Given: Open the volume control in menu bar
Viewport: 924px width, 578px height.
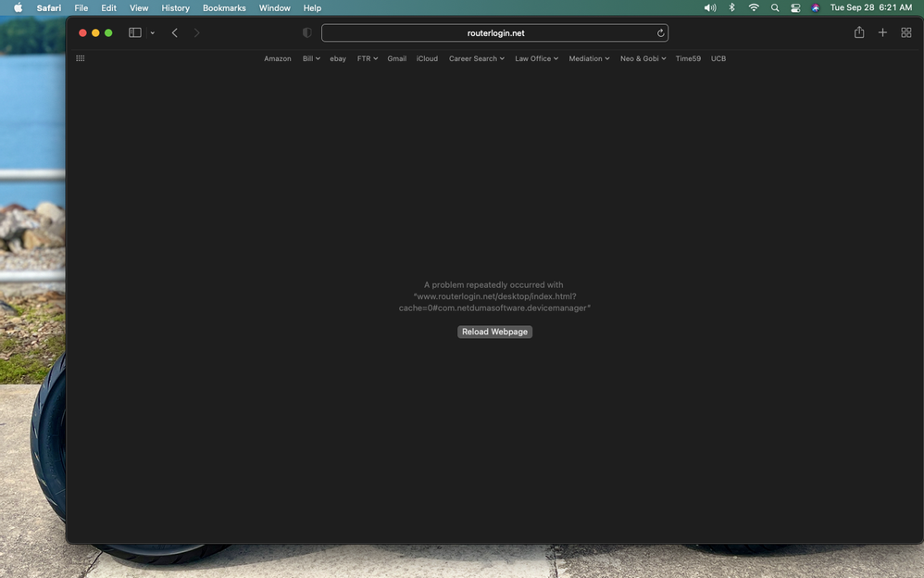Looking at the screenshot, I should click(710, 7).
